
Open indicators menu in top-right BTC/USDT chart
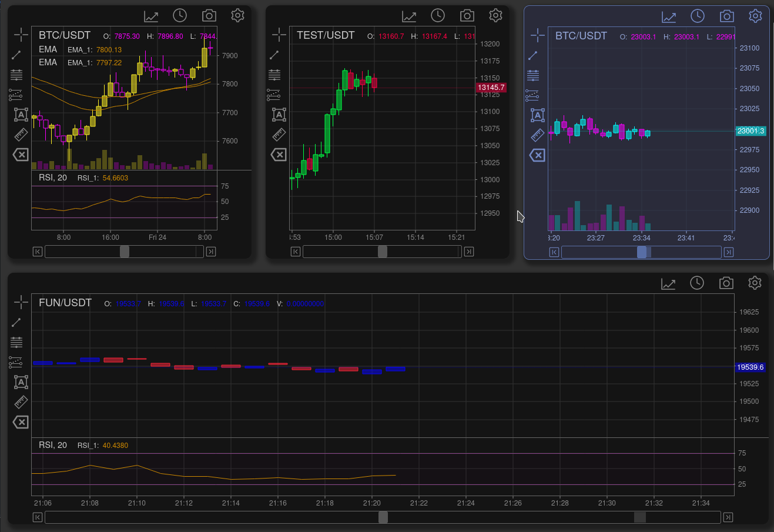coord(669,17)
